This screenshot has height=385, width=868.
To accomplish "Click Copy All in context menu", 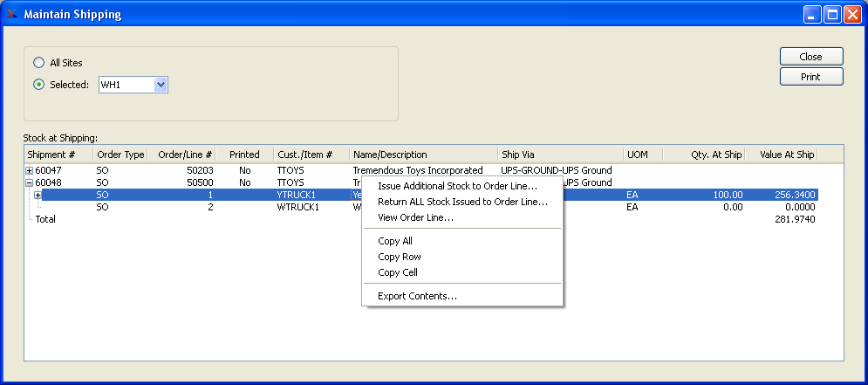I will [x=395, y=241].
